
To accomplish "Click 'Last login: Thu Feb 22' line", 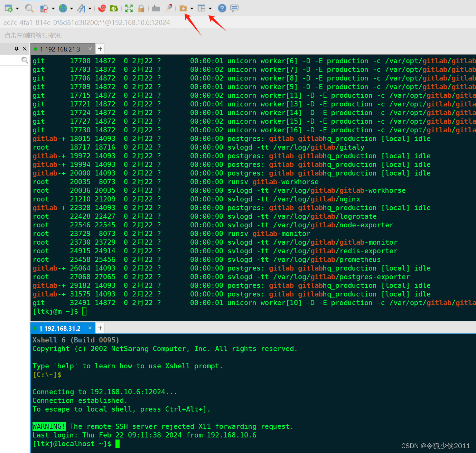I will tap(144, 435).
